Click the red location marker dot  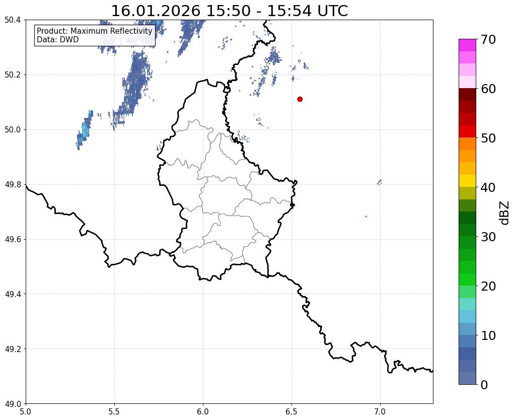[300, 99]
